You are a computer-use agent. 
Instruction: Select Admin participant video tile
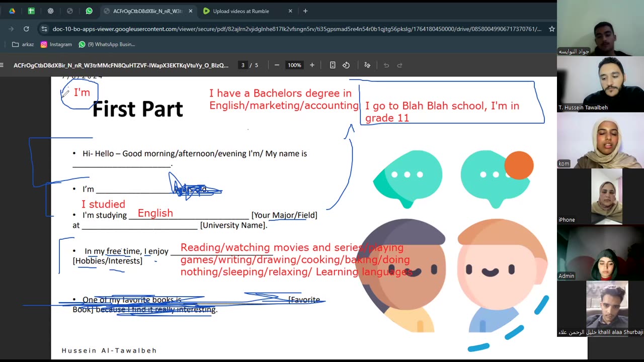tap(600, 252)
